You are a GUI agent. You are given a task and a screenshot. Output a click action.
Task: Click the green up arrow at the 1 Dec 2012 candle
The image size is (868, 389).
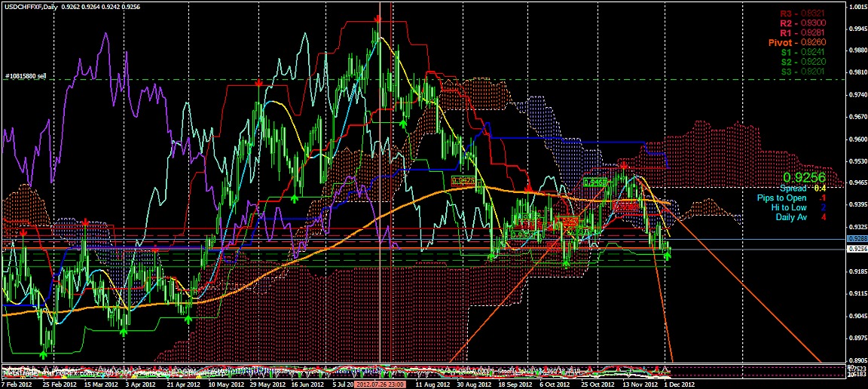click(x=668, y=256)
